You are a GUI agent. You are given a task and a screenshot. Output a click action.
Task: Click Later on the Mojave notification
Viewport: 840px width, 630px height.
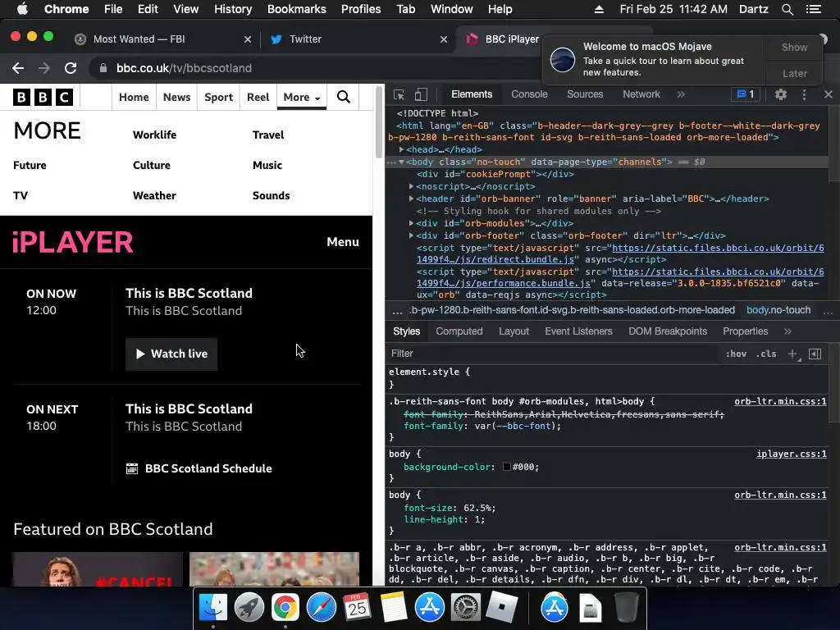coord(794,73)
